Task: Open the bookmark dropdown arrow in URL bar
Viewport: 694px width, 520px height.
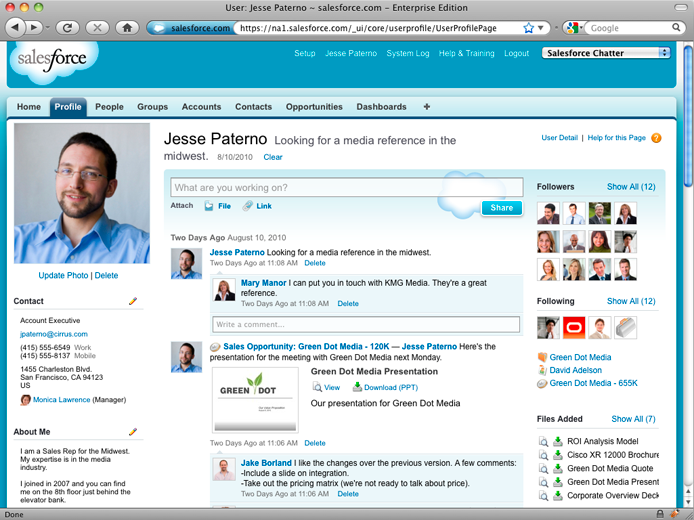Action: 540,28
